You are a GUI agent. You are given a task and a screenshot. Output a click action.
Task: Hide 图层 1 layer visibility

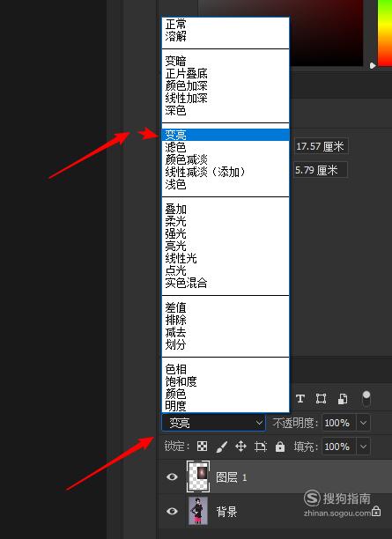pos(172,476)
